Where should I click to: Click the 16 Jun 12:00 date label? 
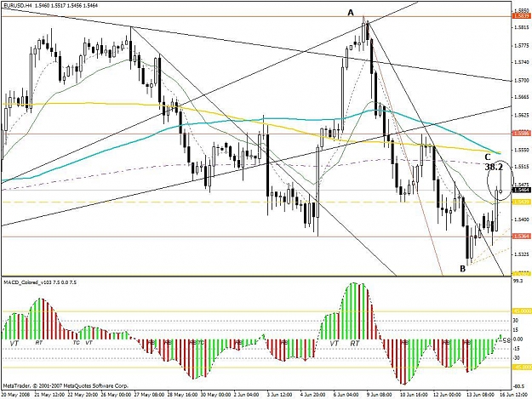tap(513, 395)
